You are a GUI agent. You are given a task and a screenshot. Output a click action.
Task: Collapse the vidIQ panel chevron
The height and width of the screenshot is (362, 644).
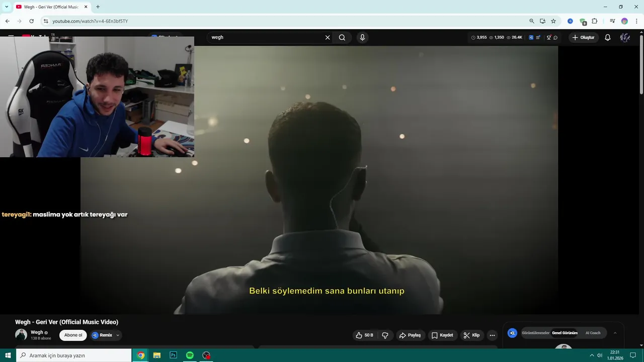click(x=615, y=333)
